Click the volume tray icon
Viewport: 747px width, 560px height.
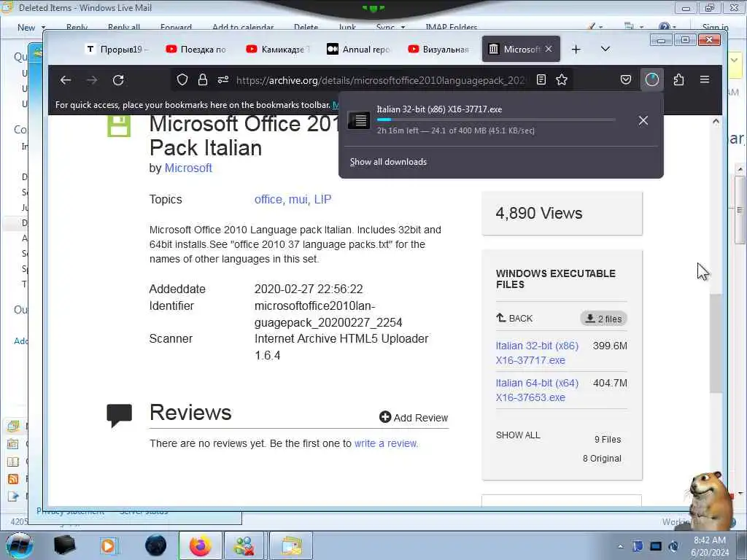tap(674, 546)
